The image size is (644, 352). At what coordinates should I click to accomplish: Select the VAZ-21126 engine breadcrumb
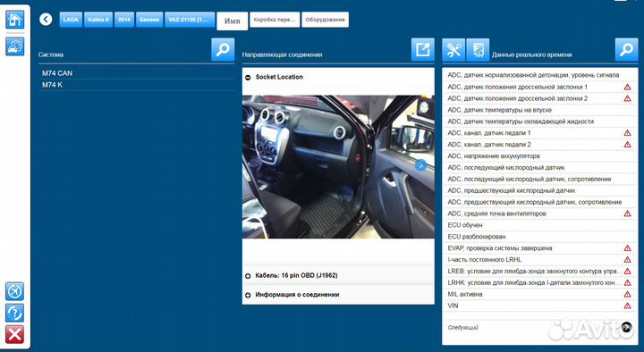[x=190, y=20]
